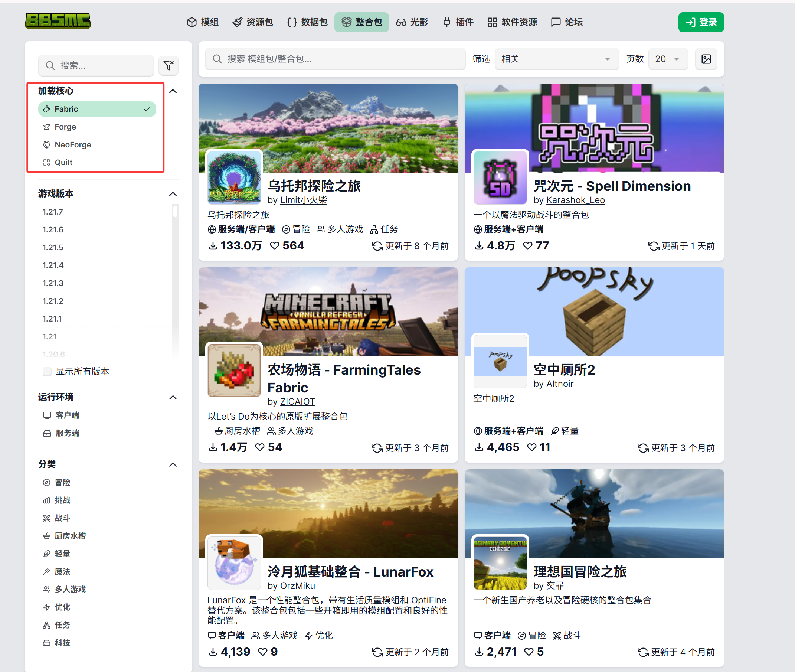Click the Spell Dimension SD icon
Screen dimensions: 795x672
pyautogui.click(x=500, y=177)
